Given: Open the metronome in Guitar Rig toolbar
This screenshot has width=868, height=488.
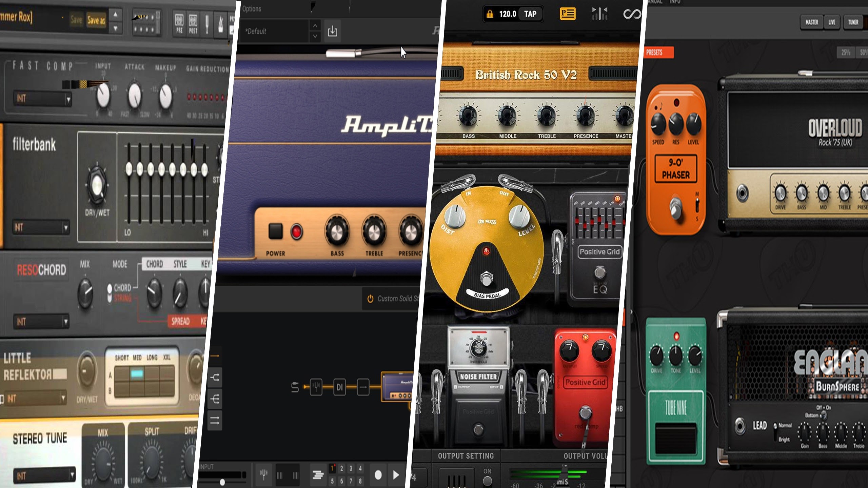Looking at the screenshot, I should [x=220, y=24].
